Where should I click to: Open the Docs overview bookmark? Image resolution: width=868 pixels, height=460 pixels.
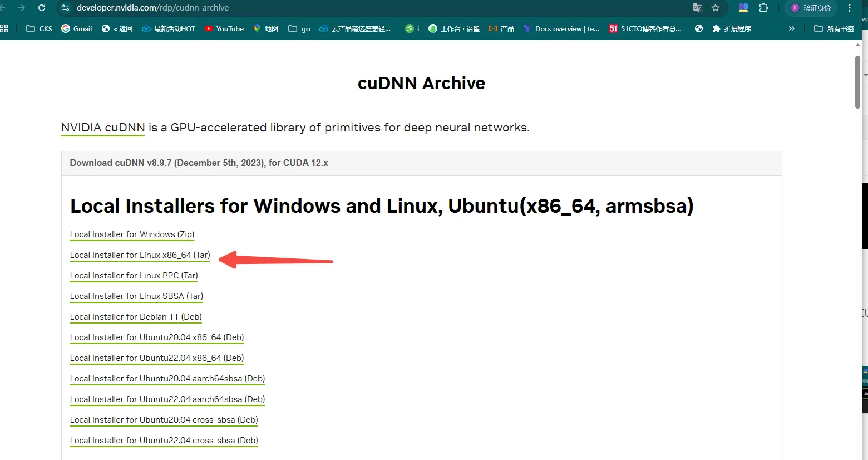coord(561,28)
